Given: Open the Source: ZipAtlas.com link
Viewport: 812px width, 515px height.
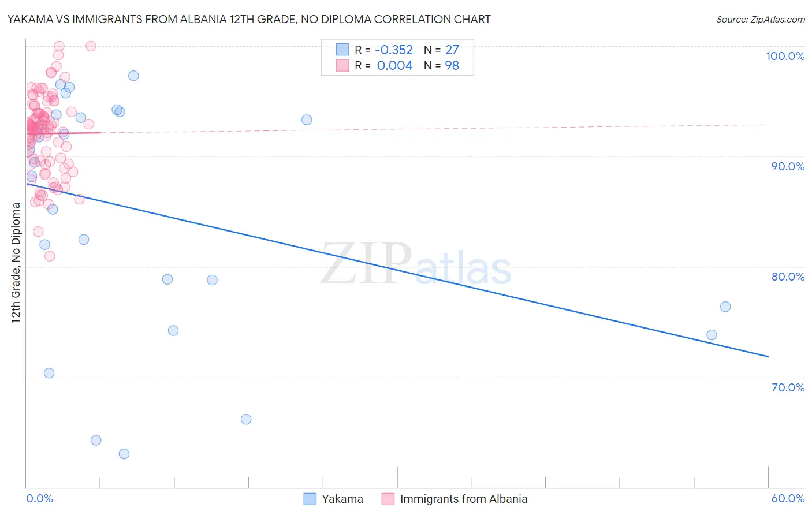Looking at the screenshot, I should (761, 19).
